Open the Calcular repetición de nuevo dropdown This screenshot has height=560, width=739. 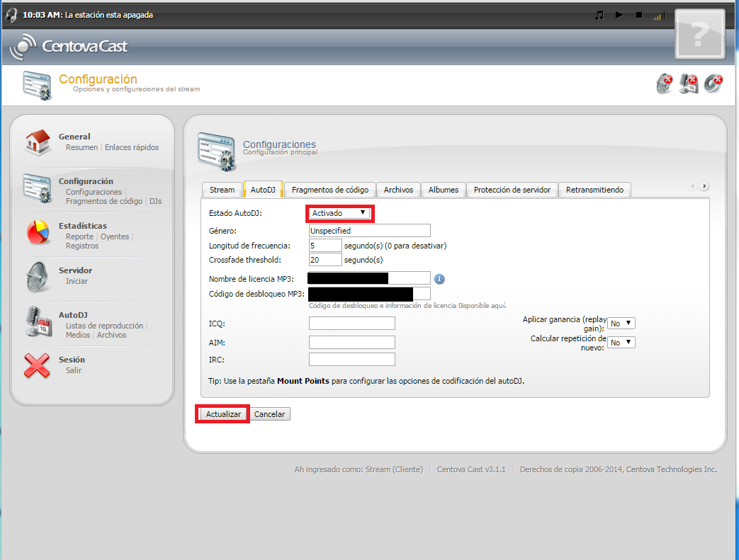pyautogui.click(x=621, y=343)
